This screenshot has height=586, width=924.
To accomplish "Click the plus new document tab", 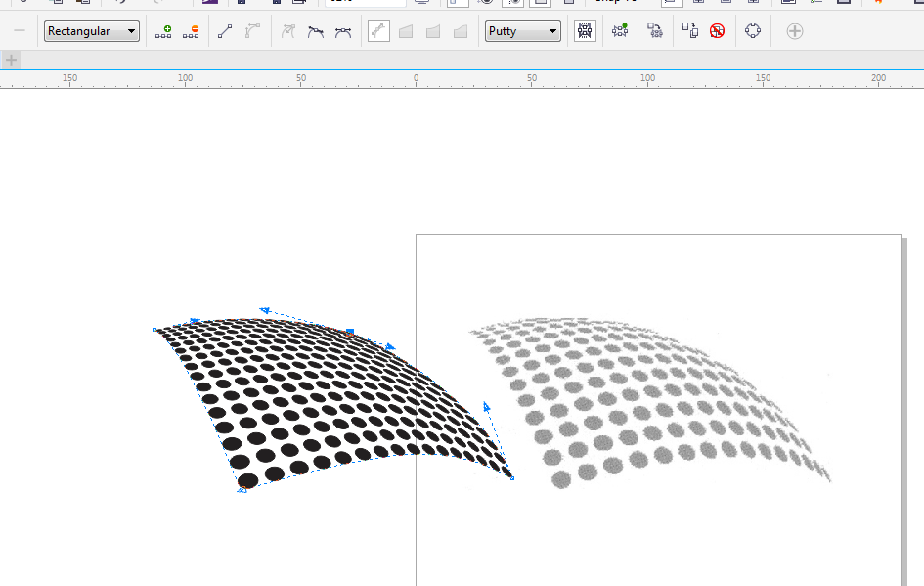I will coord(11,60).
